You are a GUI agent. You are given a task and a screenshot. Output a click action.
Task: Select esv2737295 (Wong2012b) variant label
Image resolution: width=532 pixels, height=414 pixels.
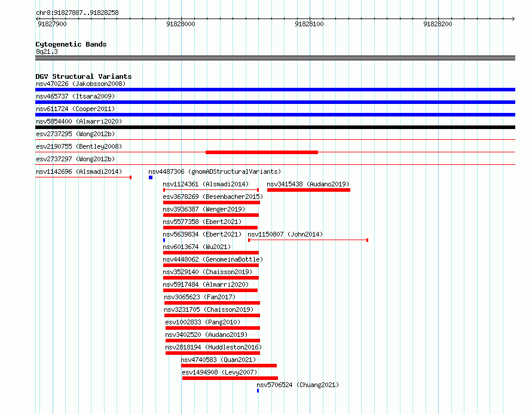[75, 134]
